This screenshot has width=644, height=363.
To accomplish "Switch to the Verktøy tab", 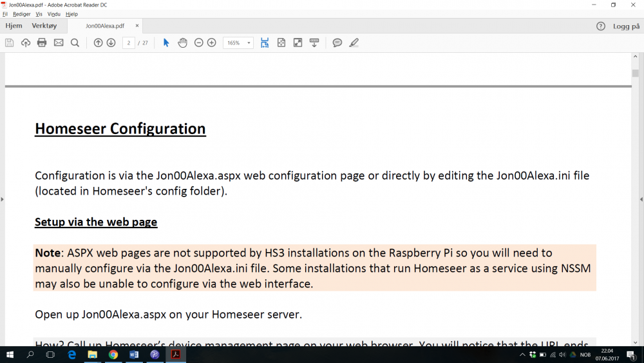I will click(44, 26).
